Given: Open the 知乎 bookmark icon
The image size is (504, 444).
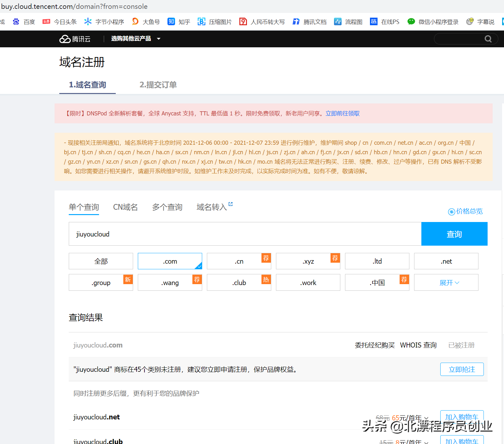Looking at the screenshot, I should (x=171, y=21).
